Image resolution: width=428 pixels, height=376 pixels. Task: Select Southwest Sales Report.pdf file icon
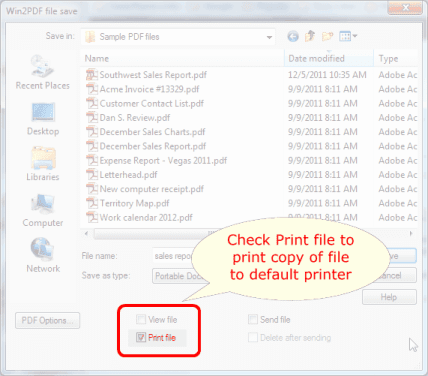point(92,75)
